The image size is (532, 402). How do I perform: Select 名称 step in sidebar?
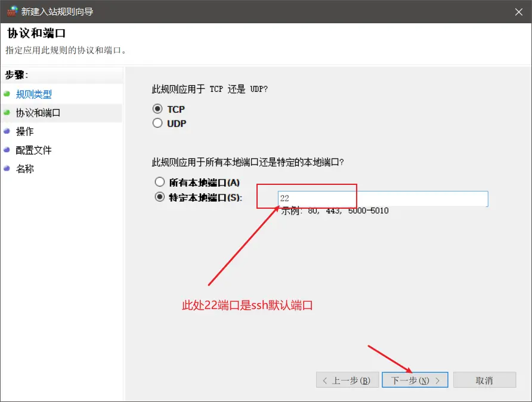pos(25,169)
